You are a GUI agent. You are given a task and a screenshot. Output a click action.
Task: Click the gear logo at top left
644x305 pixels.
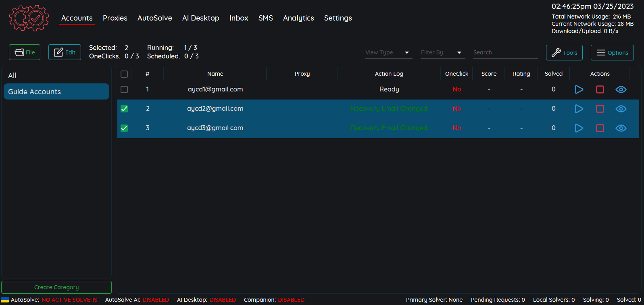pyautogui.click(x=29, y=18)
